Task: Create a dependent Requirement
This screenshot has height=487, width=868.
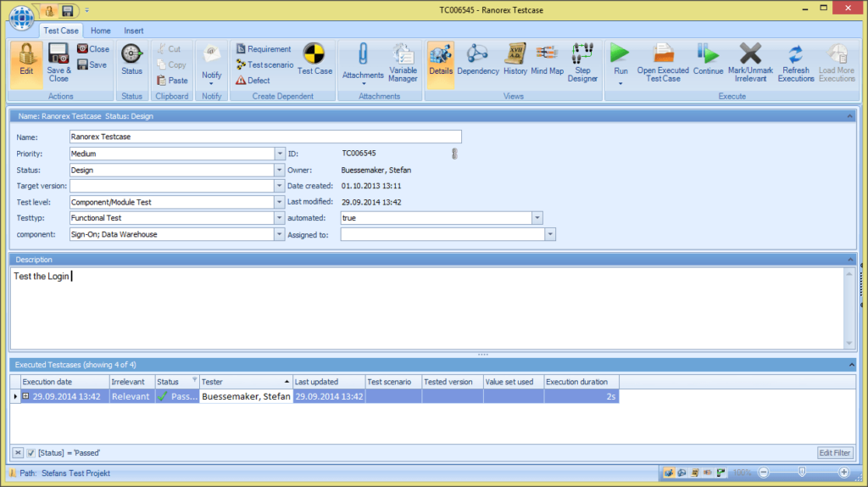Action: [264, 48]
